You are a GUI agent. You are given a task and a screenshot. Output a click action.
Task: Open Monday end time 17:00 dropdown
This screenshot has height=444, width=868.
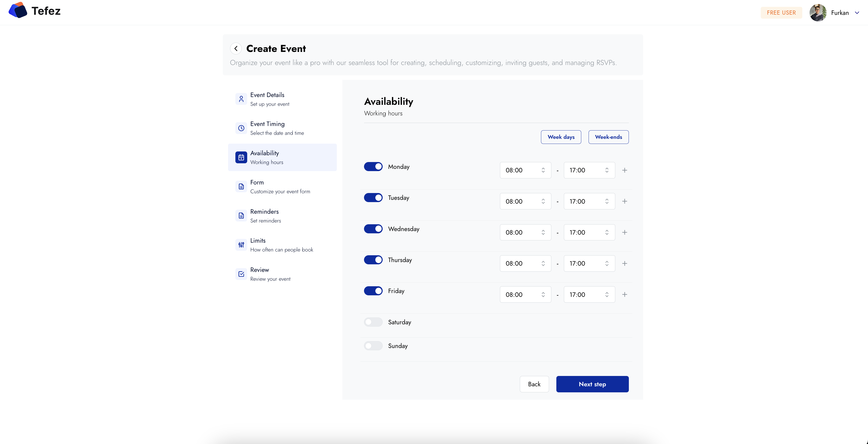click(589, 170)
